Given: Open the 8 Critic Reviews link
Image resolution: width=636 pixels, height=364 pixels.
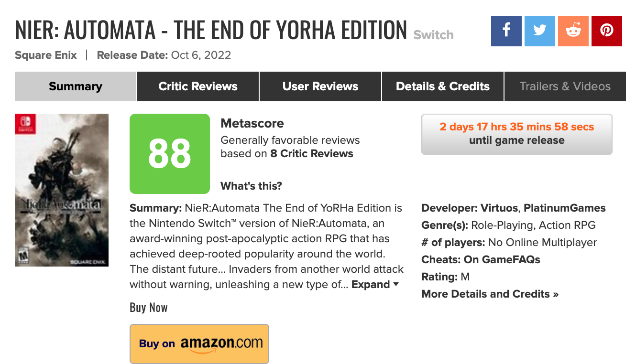Looking at the screenshot, I should coord(312,154).
